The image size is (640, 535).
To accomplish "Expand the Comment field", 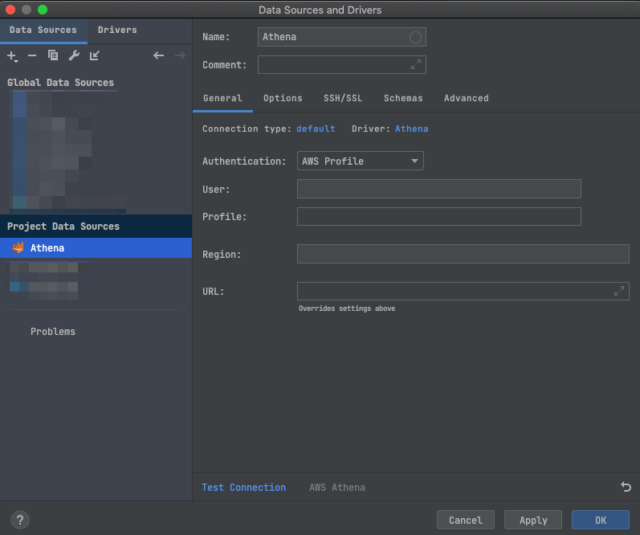I will pos(416,64).
